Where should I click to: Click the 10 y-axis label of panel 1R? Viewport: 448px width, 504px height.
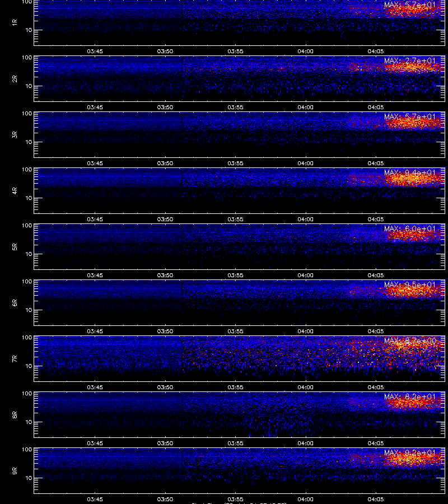[x=29, y=30]
